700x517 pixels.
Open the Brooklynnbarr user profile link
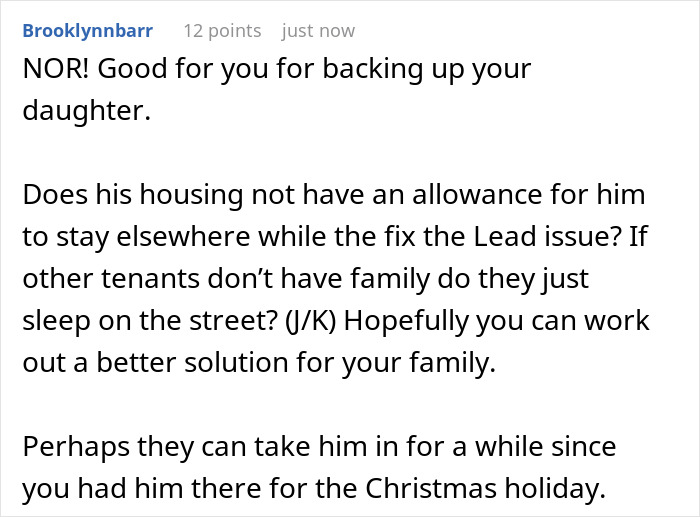88,31
